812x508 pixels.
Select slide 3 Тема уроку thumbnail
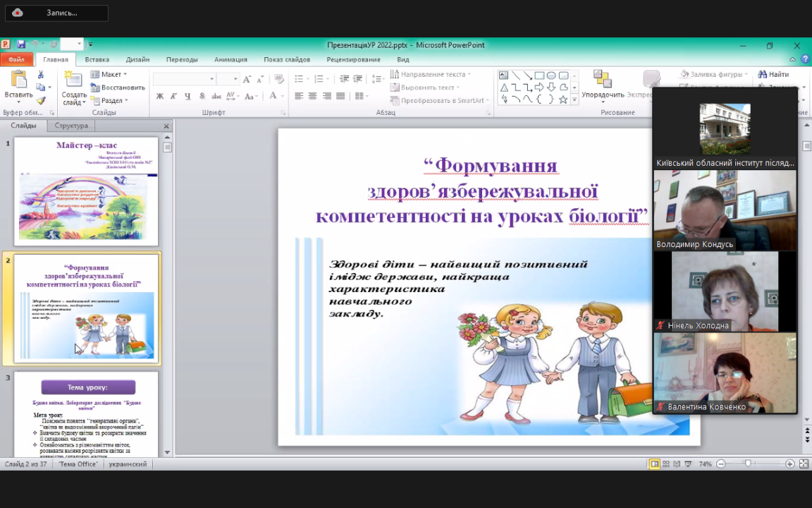click(x=86, y=414)
